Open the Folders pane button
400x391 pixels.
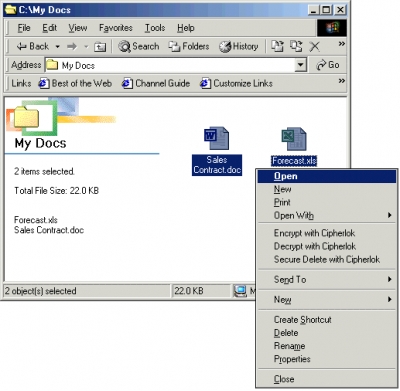(x=189, y=46)
